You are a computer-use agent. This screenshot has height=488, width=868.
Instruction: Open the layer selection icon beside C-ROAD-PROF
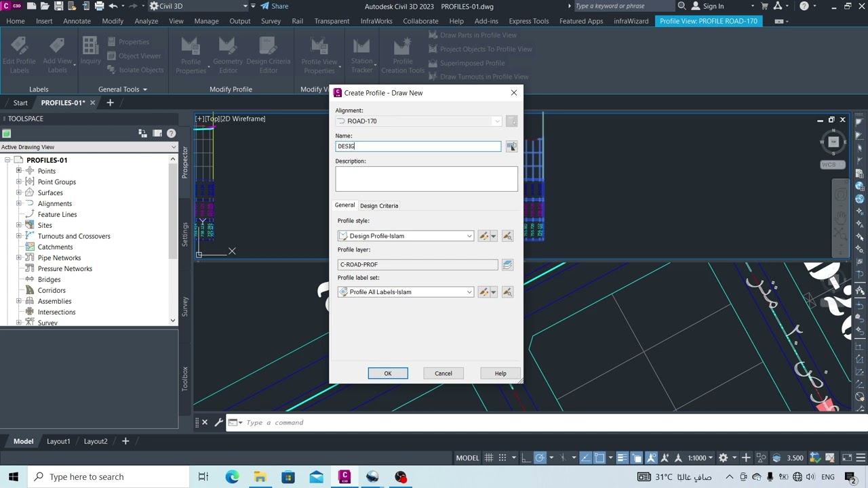coord(507,264)
